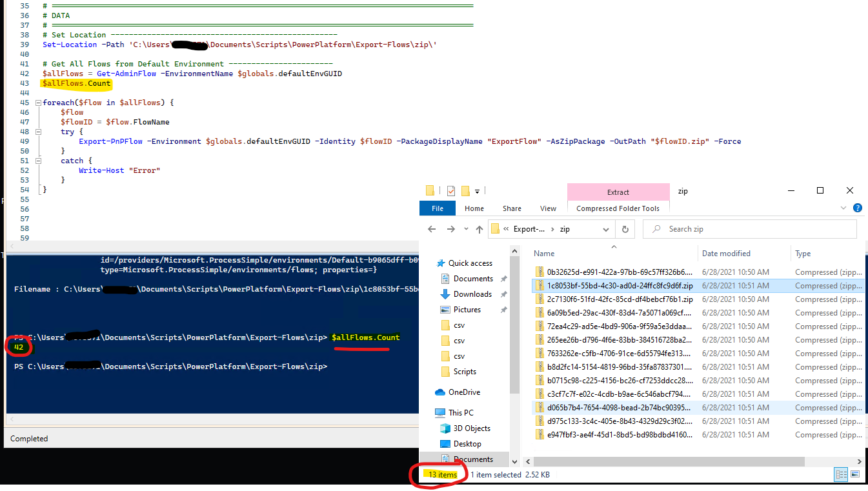Image resolution: width=868 pixels, height=491 pixels.
Task: Go back to the previous folder
Action: tap(432, 228)
